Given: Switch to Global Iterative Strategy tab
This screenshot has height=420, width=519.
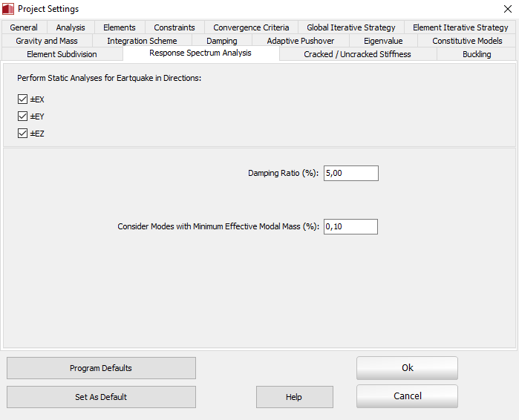Looking at the screenshot, I should click(x=350, y=27).
